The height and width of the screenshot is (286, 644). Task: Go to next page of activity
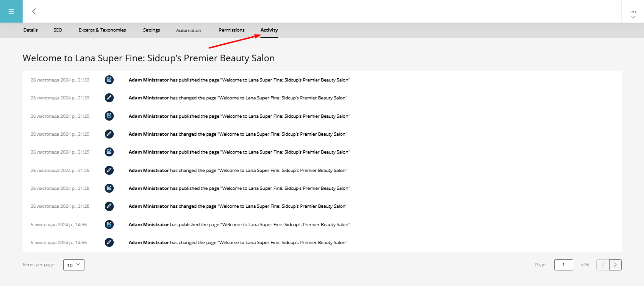pos(615,265)
